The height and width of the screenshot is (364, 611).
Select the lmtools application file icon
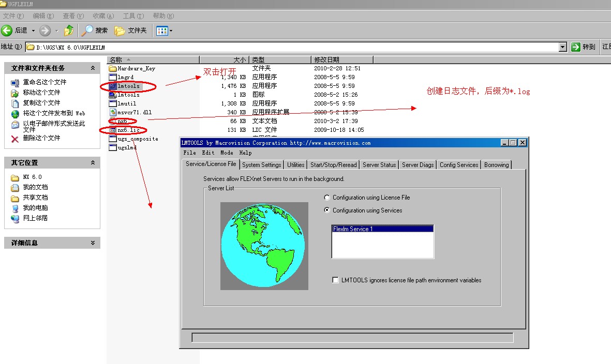(113, 86)
